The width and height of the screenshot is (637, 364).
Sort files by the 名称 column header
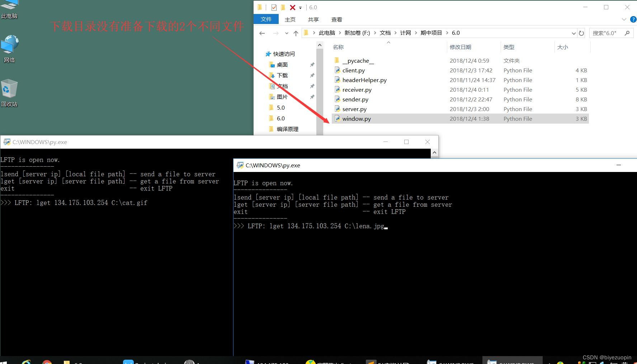click(x=338, y=47)
